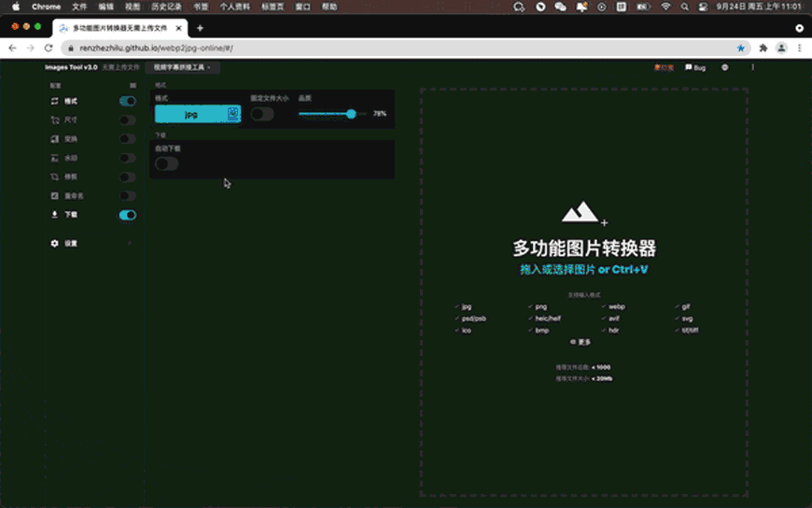Click the Wi-Fi icon in macOS menu bar
The height and width of the screenshot is (508, 812).
(665, 7)
